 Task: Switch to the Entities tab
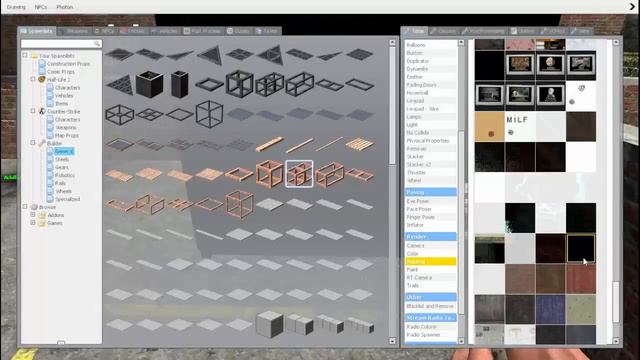pos(133,31)
